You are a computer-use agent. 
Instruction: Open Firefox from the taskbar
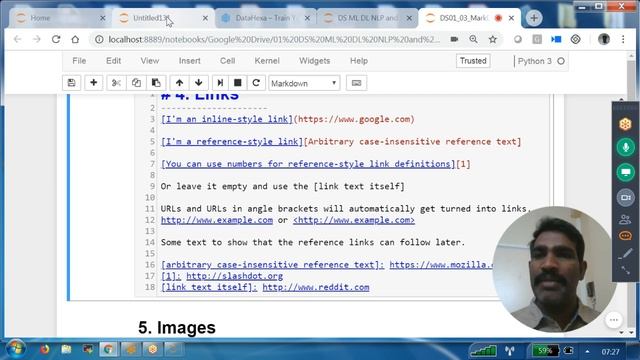(44, 349)
